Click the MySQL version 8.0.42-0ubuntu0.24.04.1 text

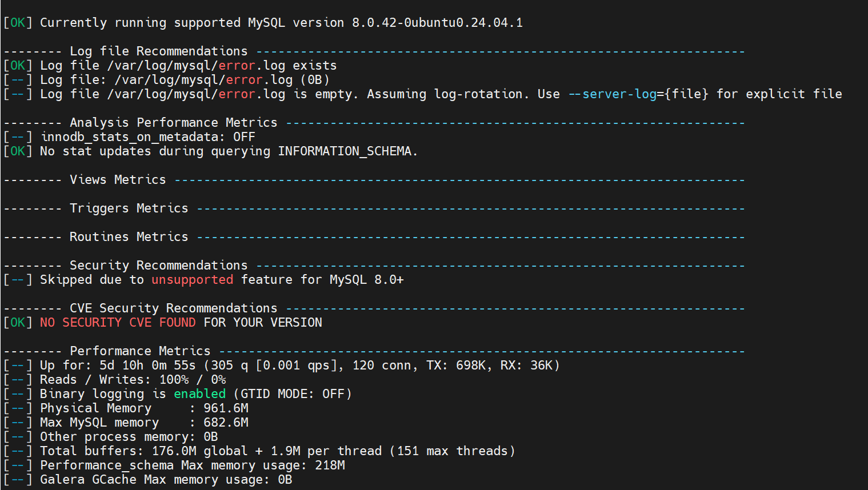437,23
